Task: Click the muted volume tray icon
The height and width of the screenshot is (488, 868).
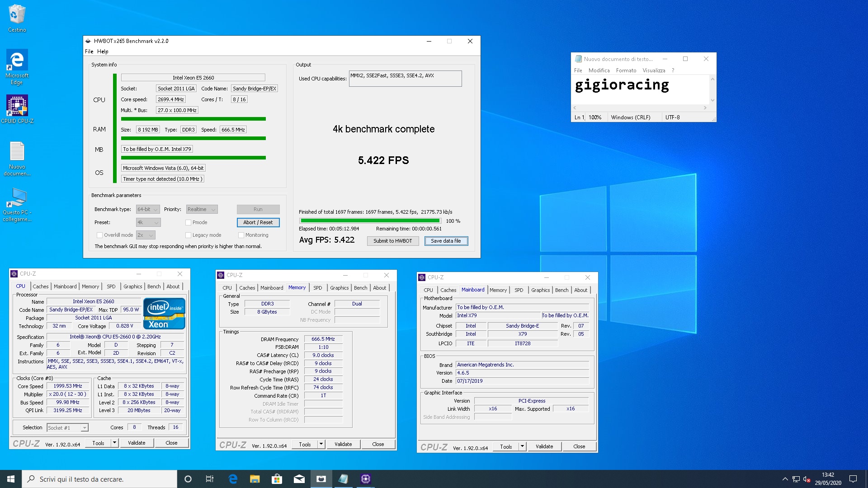Action: pyautogui.click(x=807, y=479)
